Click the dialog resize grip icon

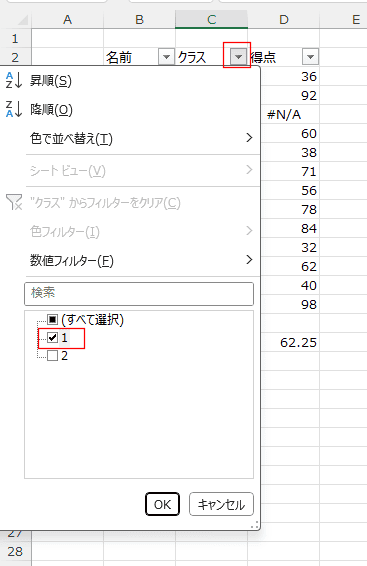tap(255, 525)
